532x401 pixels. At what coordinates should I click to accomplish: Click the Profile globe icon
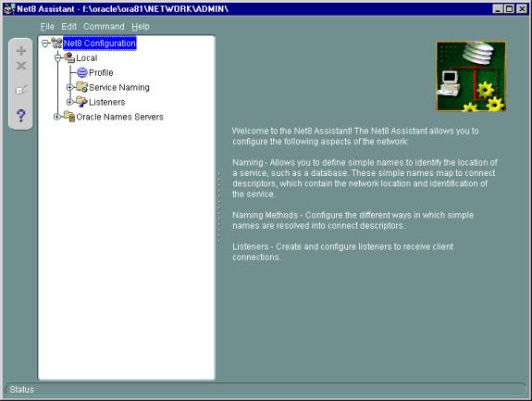pyautogui.click(x=82, y=72)
